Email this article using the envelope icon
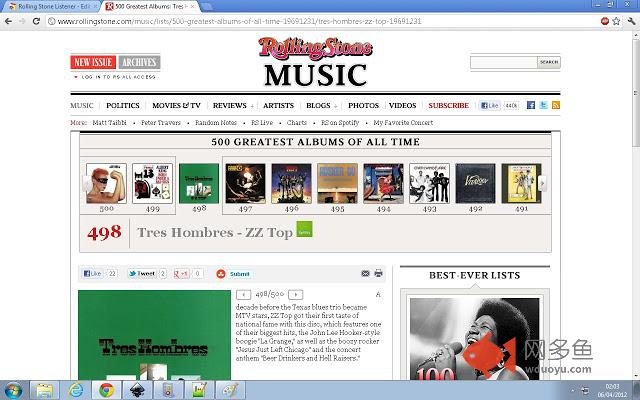 [365, 273]
